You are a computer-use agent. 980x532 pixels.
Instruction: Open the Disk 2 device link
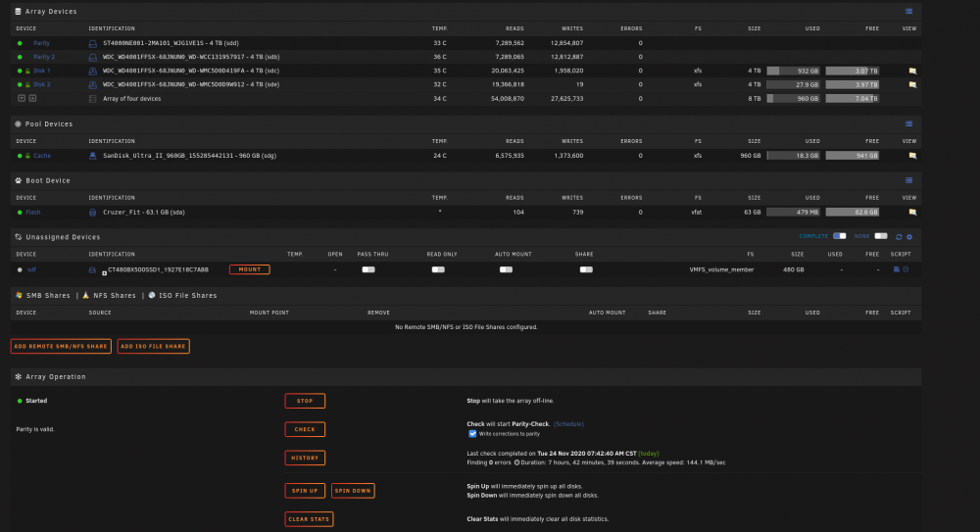click(42, 84)
